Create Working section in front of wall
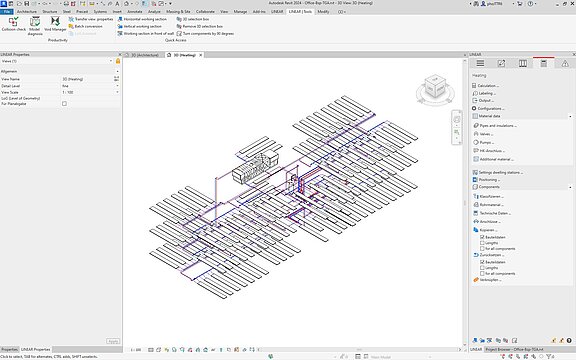This screenshot has width=576, height=360. click(145, 33)
